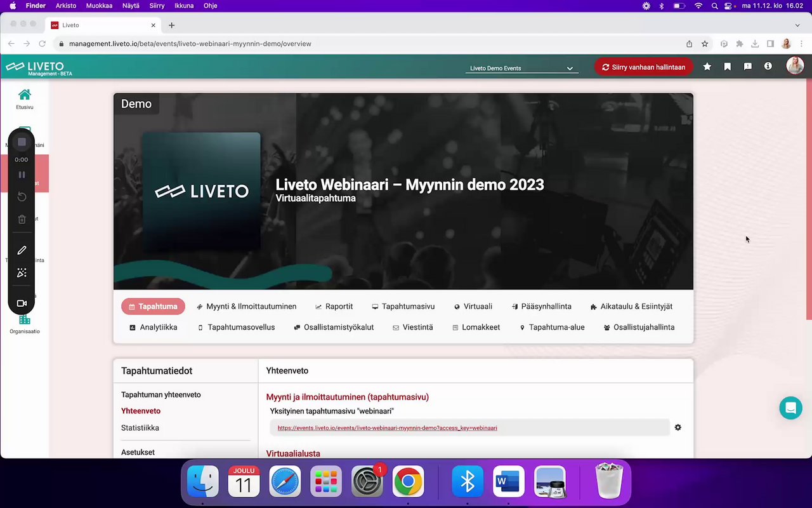Open the Näytä menu in menu bar
The height and width of the screenshot is (508, 812).
click(131, 6)
